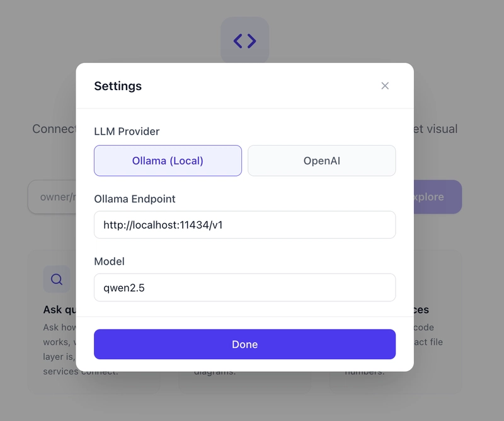The width and height of the screenshot is (504, 421).
Task: Click the owner/repo input behind the dialog
Action: tap(52, 197)
